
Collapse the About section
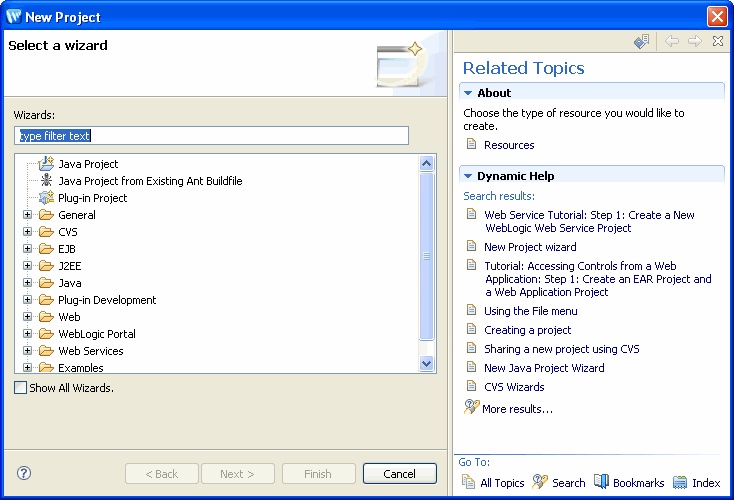pos(468,93)
